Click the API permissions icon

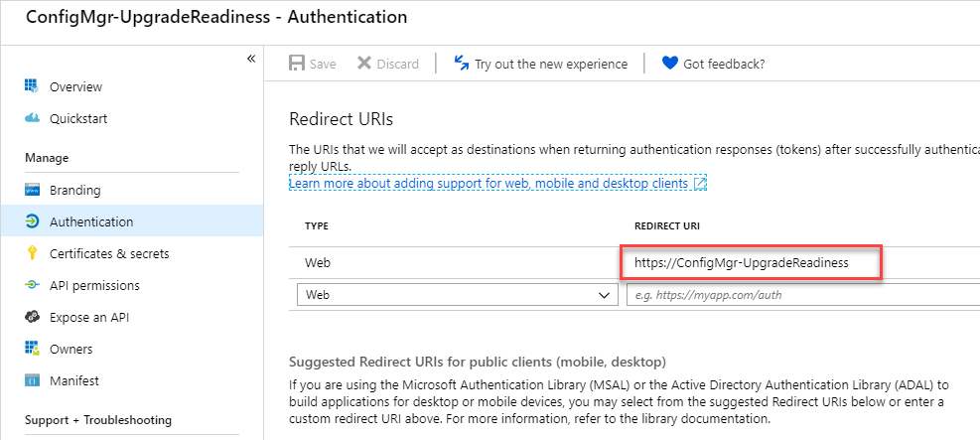32,285
